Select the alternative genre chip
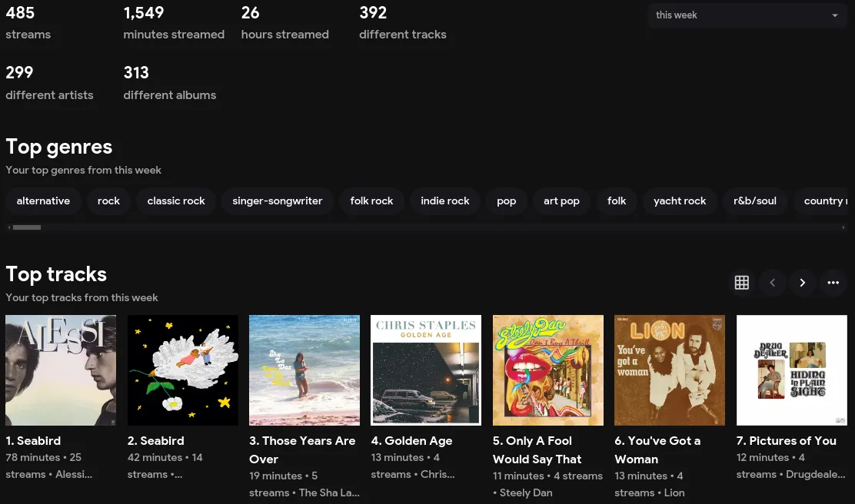Image resolution: width=855 pixels, height=504 pixels. point(43,201)
